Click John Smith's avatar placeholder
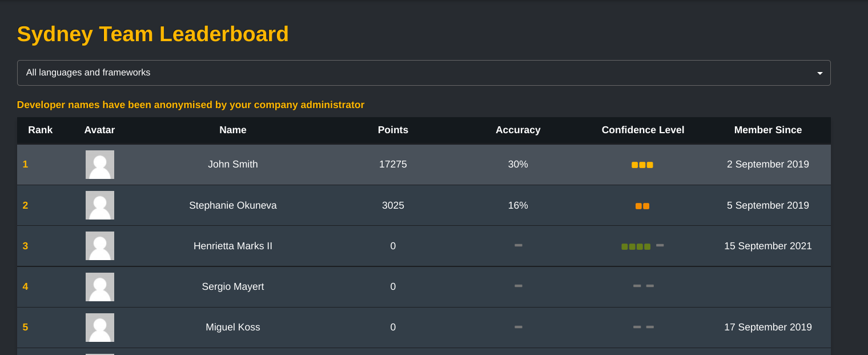 coord(100,165)
